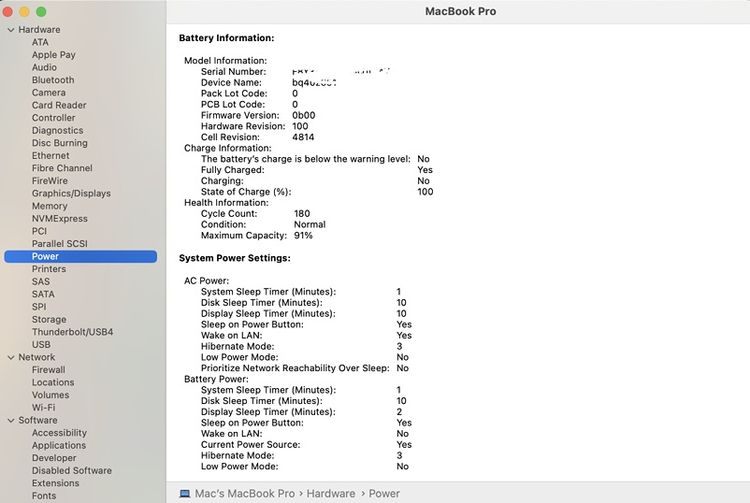
Task: Click the red close window button
Action: (x=7, y=11)
